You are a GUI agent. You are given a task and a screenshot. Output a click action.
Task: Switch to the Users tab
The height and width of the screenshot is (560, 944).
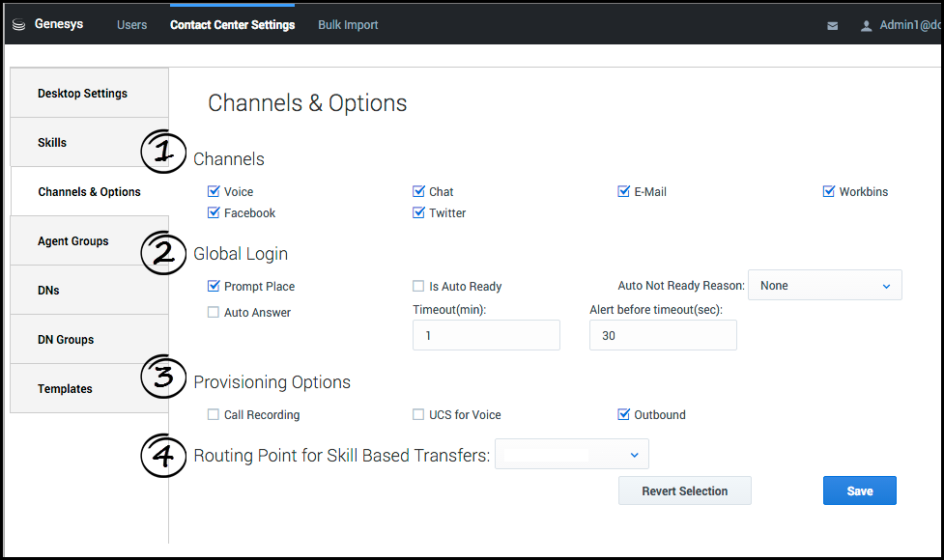pos(131,25)
